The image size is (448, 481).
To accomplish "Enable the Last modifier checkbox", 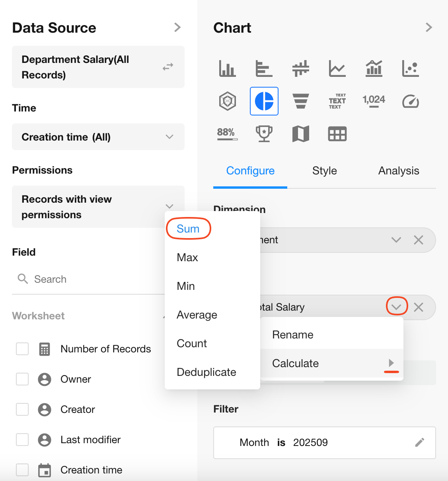I will pos(22,440).
